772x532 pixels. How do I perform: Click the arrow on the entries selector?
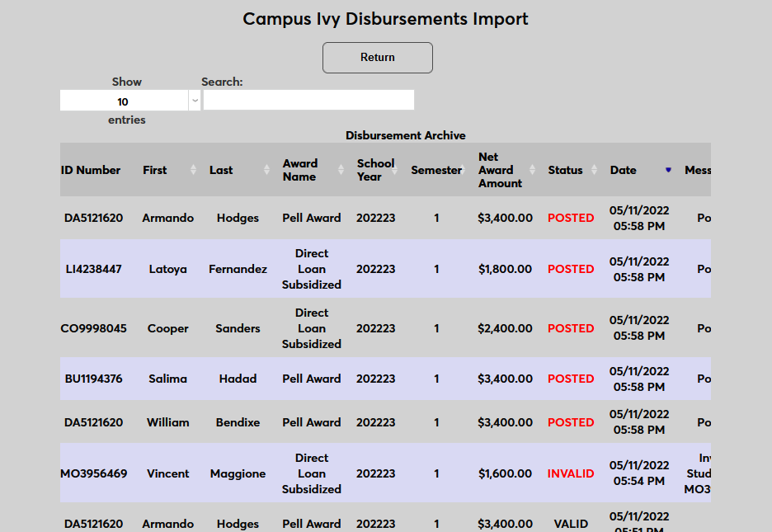coord(193,100)
